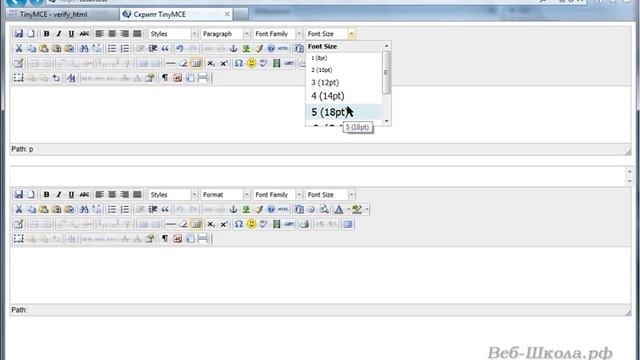Click Insert image tree icon in upper editor
This screenshot has height=360, width=640.
tap(246, 49)
